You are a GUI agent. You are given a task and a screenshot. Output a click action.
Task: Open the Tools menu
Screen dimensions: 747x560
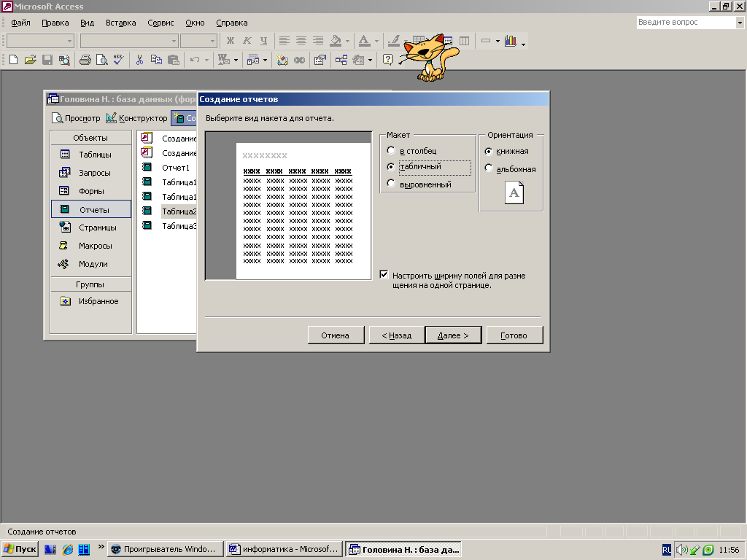click(160, 23)
